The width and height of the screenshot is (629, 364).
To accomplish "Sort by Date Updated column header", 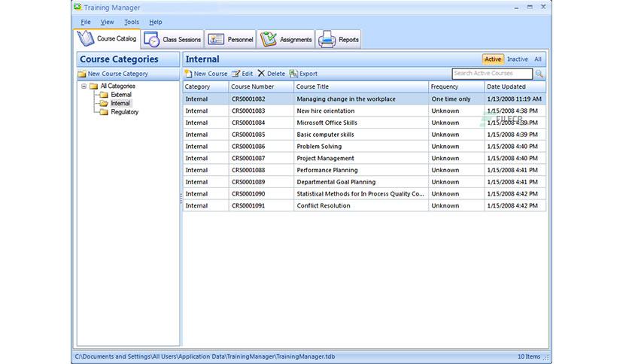I will pos(515,86).
